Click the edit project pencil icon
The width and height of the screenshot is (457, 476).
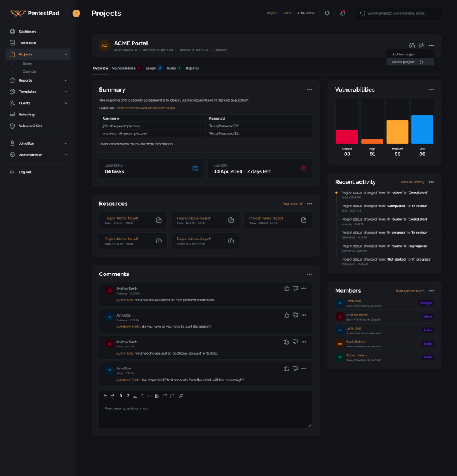click(422, 46)
